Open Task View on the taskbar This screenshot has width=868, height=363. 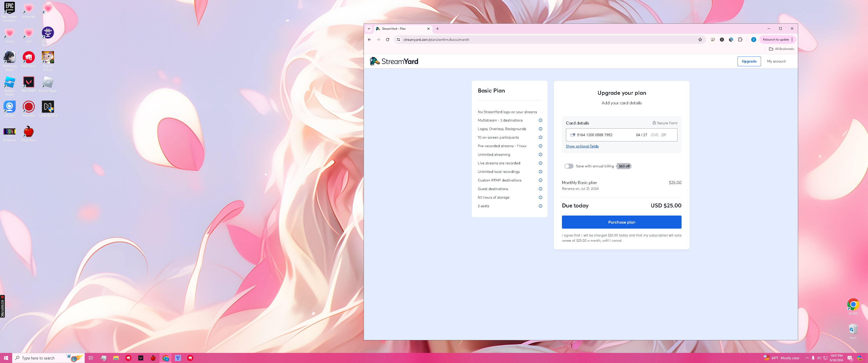(x=91, y=358)
